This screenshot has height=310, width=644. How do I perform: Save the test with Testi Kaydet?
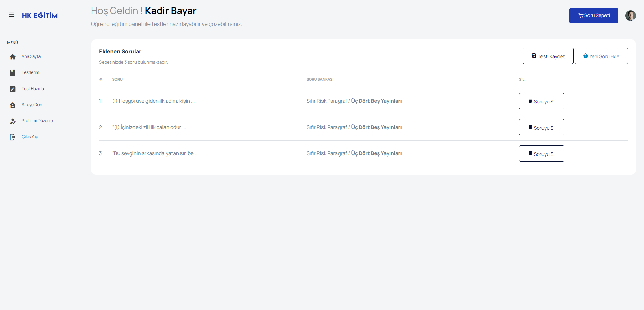(548, 56)
